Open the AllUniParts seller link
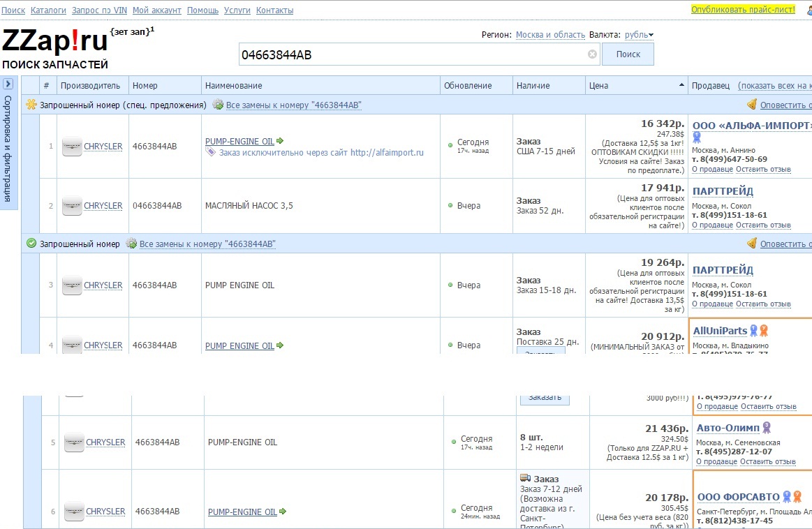Screen dimensions: 812x529 (x=721, y=331)
